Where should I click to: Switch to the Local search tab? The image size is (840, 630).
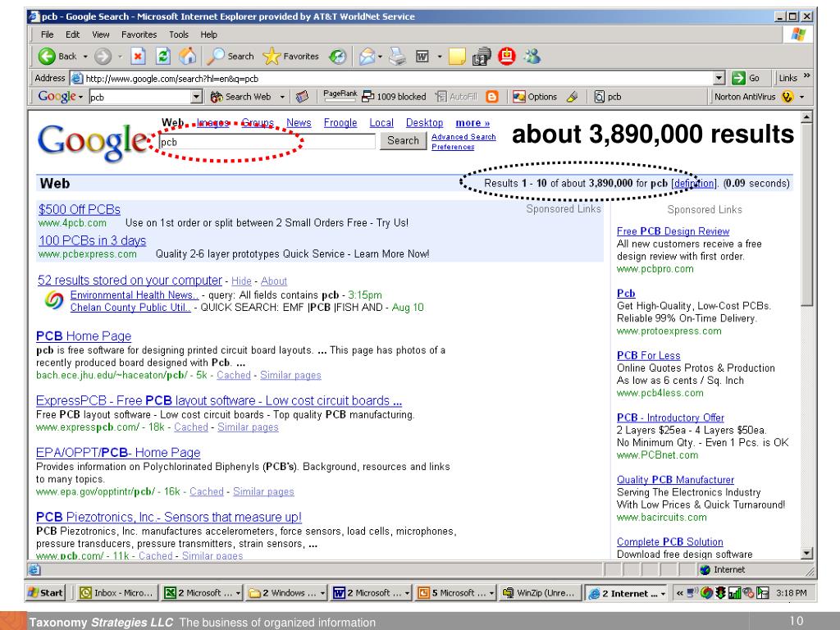click(381, 123)
